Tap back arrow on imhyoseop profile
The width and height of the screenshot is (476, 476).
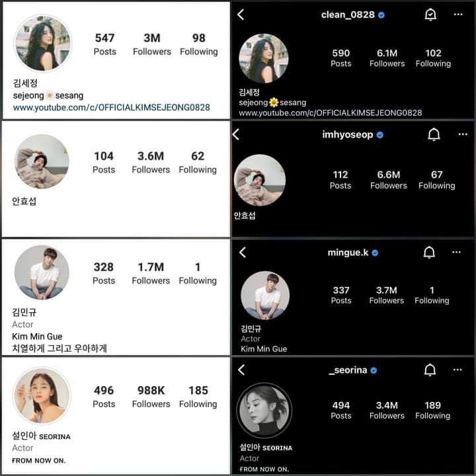pos(236,134)
